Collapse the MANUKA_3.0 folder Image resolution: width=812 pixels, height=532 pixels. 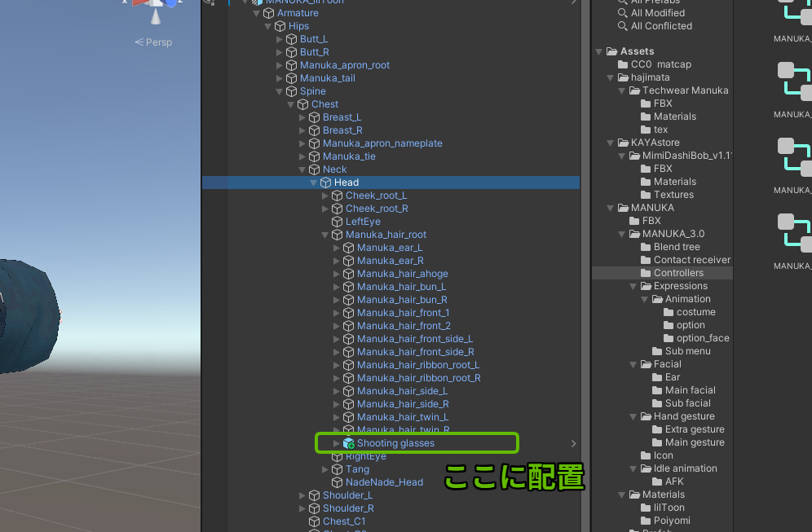623,234
